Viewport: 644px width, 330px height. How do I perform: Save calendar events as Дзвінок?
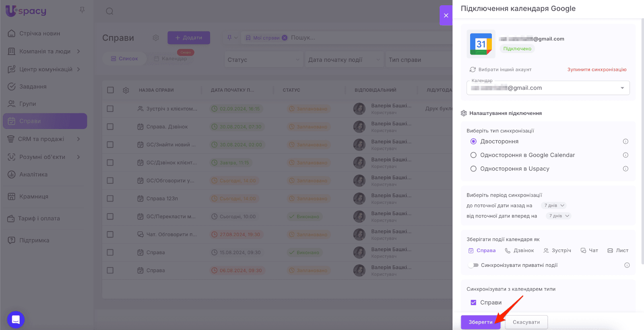pyautogui.click(x=519, y=250)
